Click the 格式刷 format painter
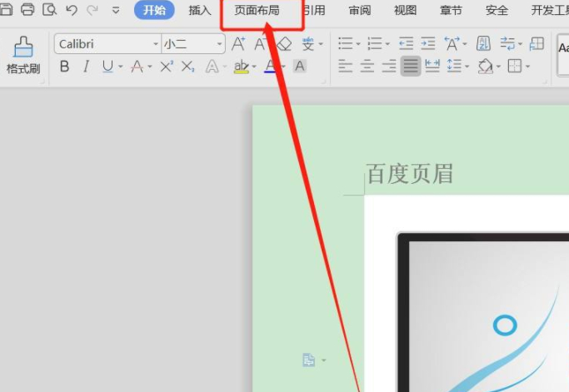 pyautogui.click(x=23, y=56)
